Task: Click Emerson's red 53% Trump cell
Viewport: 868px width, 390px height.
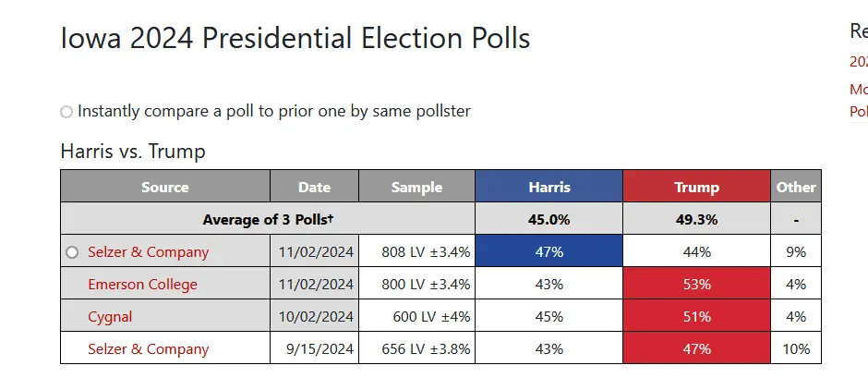Action: 696,285
